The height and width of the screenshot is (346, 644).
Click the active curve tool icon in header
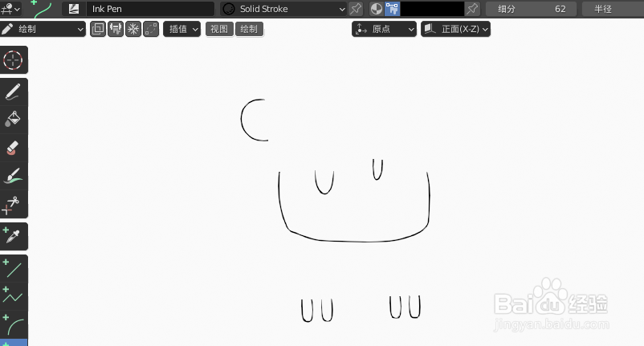42,9
